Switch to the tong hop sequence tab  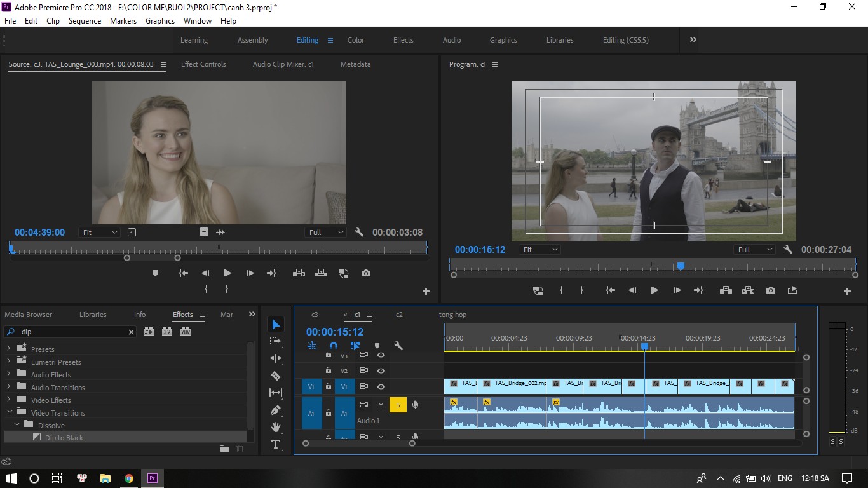(x=452, y=315)
